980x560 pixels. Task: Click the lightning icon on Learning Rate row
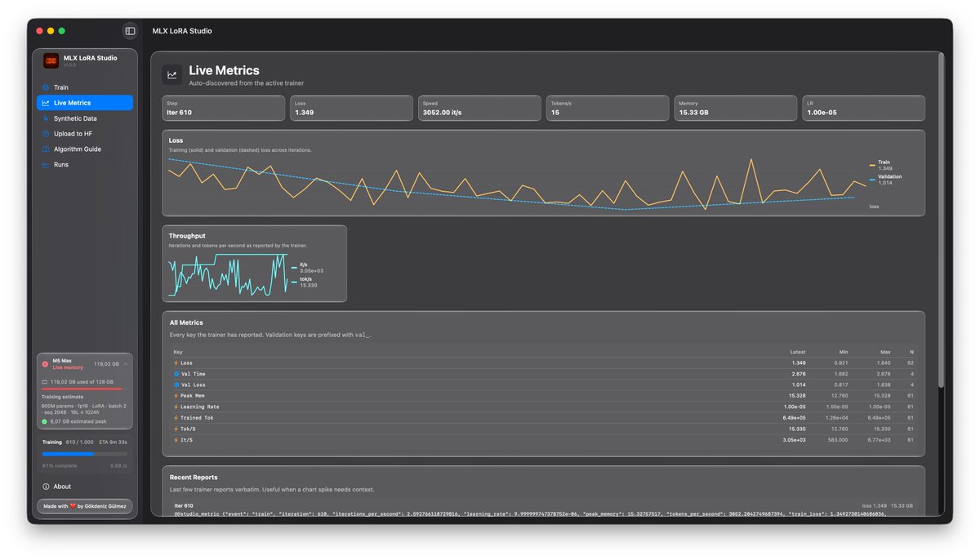pos(176,407)
